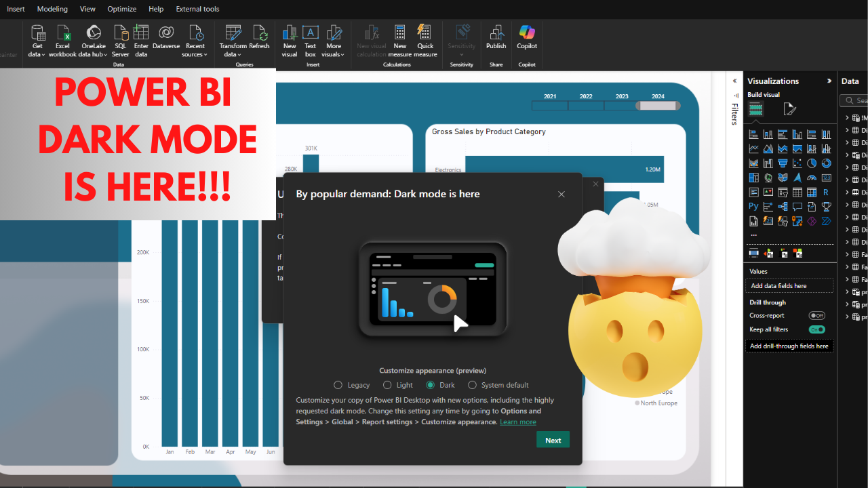Choose the R script visual icon

pyautogui.click(x=826, y=192)
